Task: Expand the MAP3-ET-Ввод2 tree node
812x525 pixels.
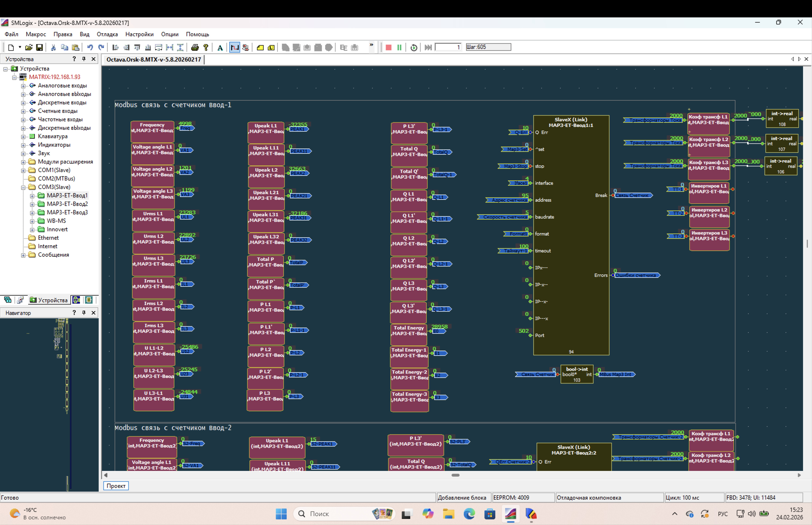Action: (32, 204)
